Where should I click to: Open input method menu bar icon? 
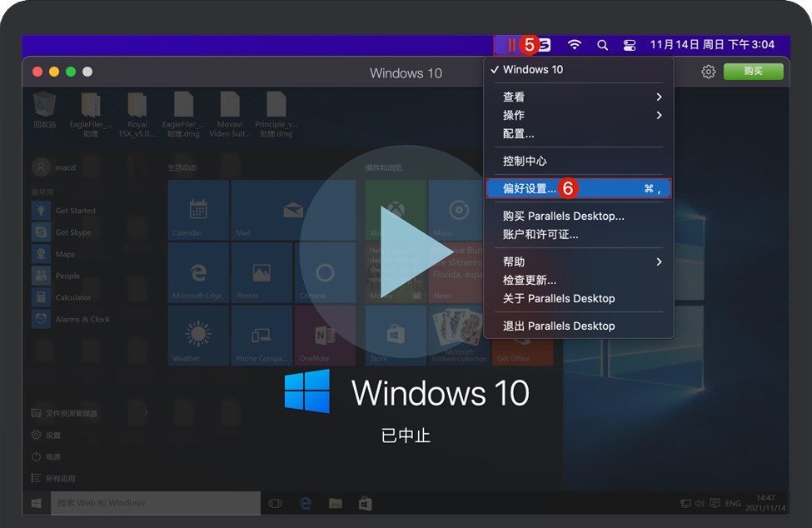[545, 45]
